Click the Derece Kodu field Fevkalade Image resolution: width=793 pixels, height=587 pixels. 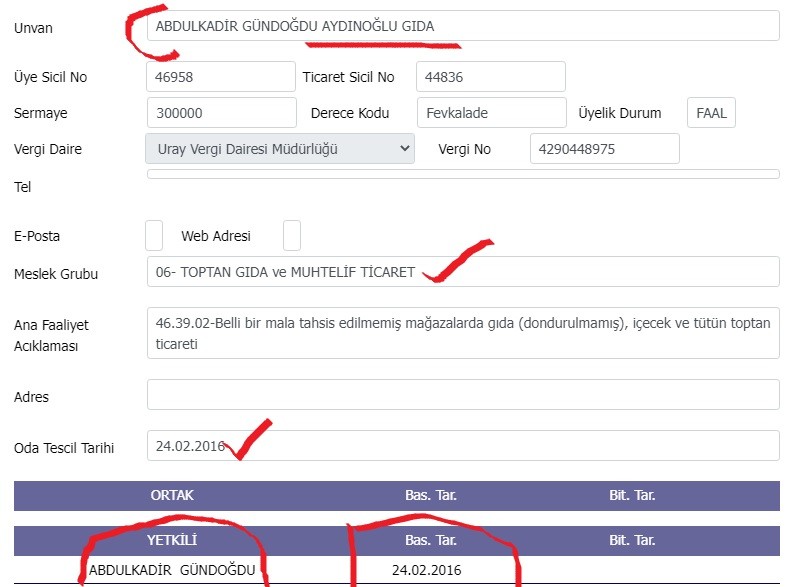coord(492,113)
